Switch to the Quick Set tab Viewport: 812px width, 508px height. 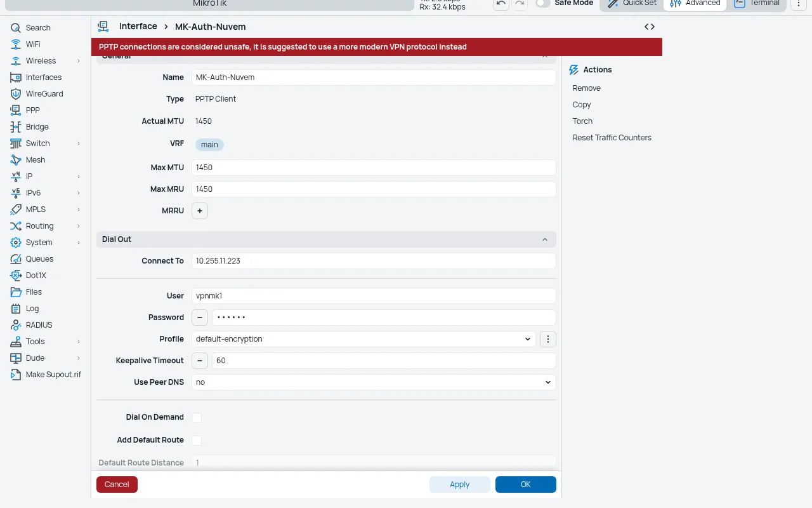pyautogui.click(x=632, y=3)
